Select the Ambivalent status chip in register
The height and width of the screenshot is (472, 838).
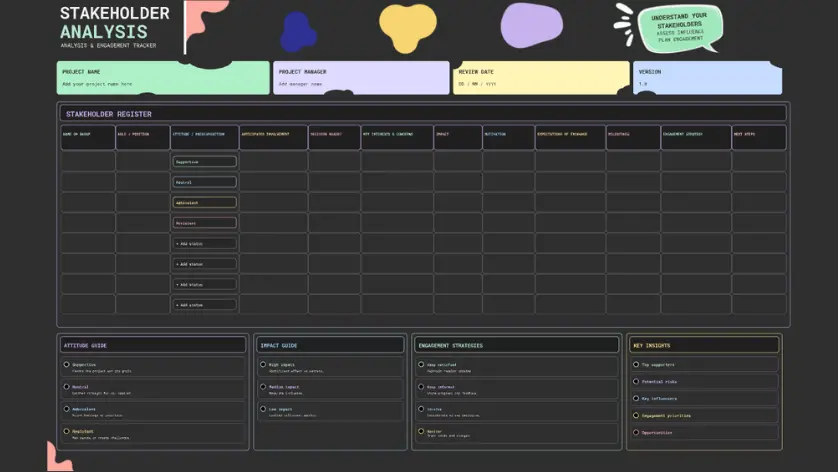[x=205, y=203]
